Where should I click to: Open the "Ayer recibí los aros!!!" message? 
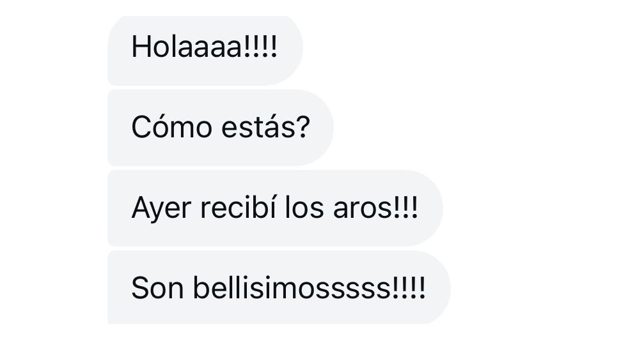tap(275, 208)
